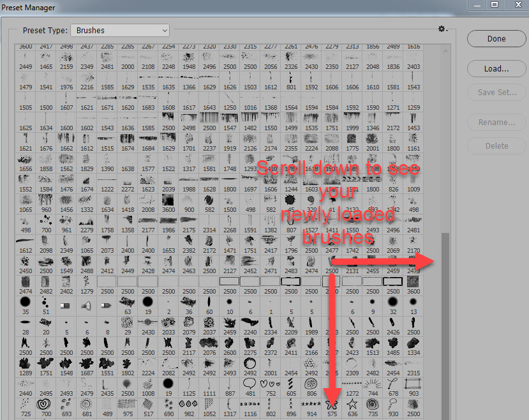This screenshot has width=529, height=420.
Task: Click the brush list vertical scrollbar thumb
Action: [x=445, y=326]
